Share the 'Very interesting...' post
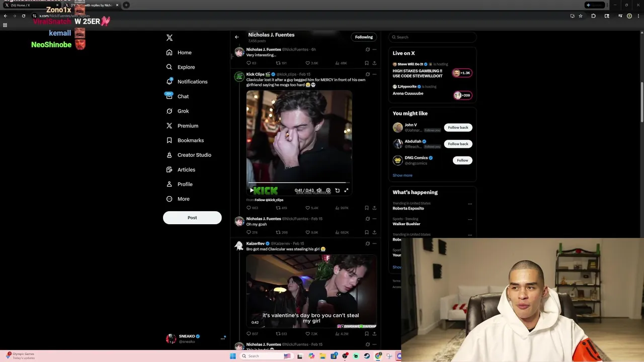Image resolution: width=644 pixels, height=362 pixels. pos(374,63)
